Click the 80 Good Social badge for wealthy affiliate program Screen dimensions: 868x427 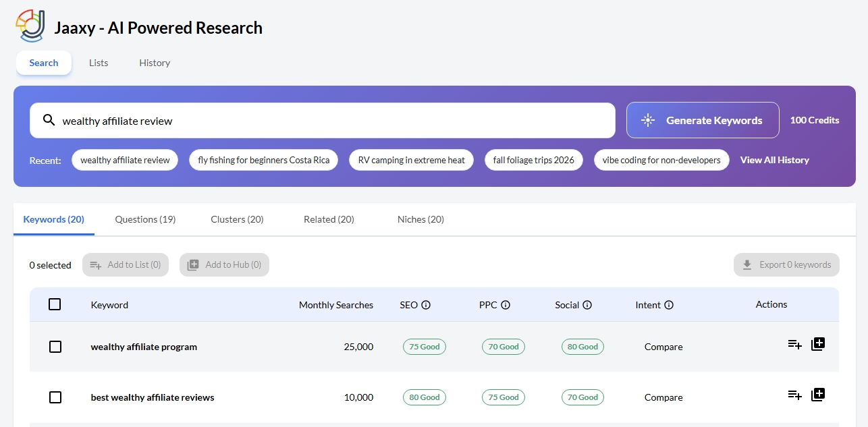tap(583, 347)
